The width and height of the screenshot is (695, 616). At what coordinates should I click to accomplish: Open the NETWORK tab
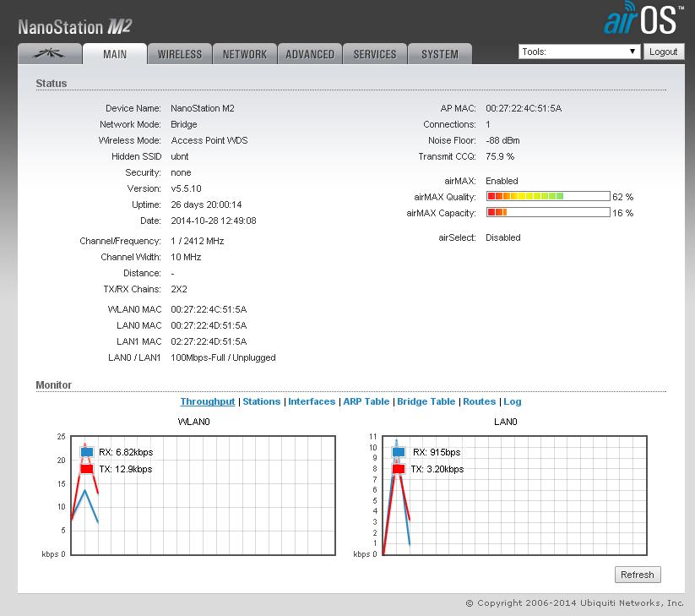(245, 54)
